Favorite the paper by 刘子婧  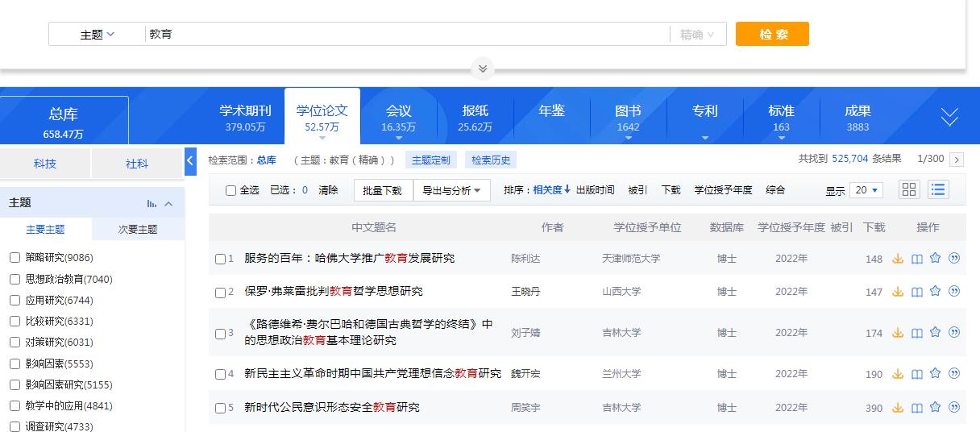pyautogui.click(x=935, y=332)
